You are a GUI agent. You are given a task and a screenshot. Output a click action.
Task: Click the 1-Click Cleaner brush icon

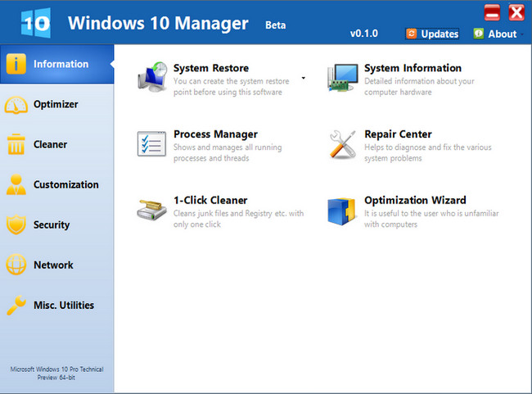tap(151, 210)
